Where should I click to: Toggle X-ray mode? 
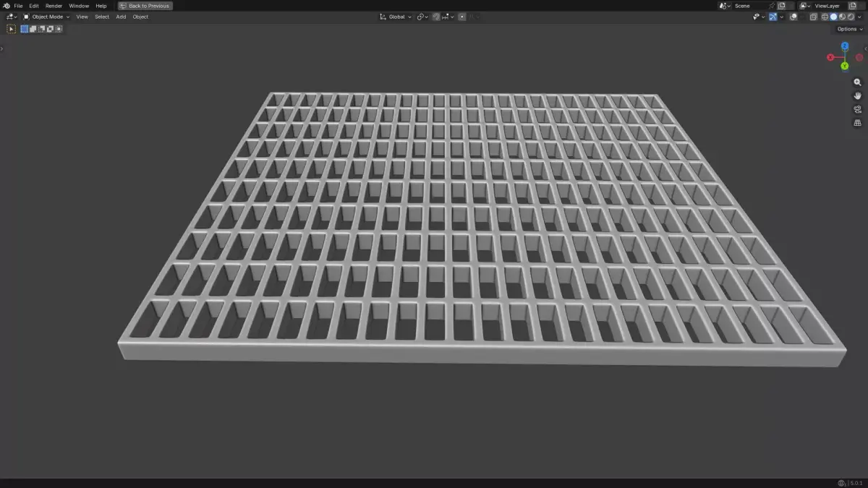[x=814, y=17]
